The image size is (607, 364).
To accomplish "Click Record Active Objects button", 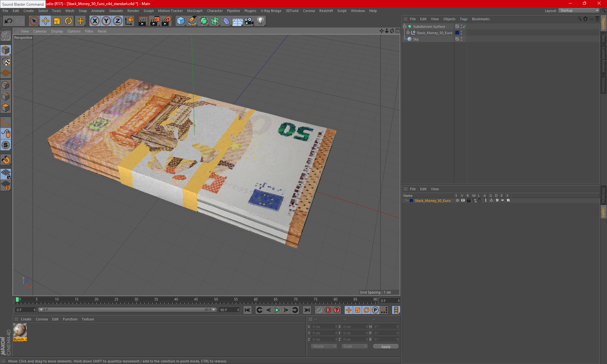I will point(319,310).
